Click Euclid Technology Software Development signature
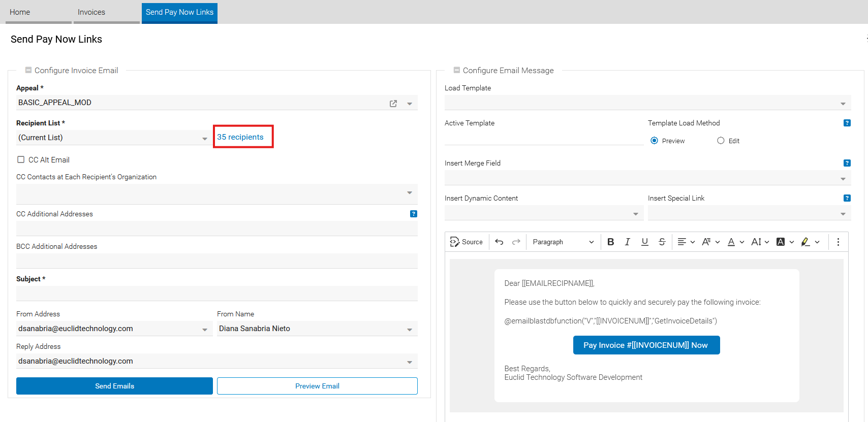The width and height of the screenshot is (868, 422). (x=573, y=377)
